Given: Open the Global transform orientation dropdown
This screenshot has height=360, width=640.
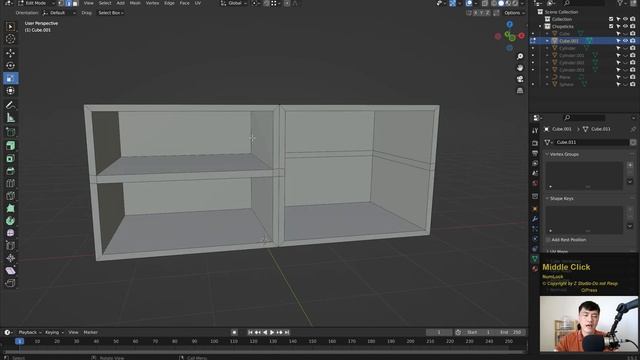Looking at the screenshot, I should coord(234,3).
